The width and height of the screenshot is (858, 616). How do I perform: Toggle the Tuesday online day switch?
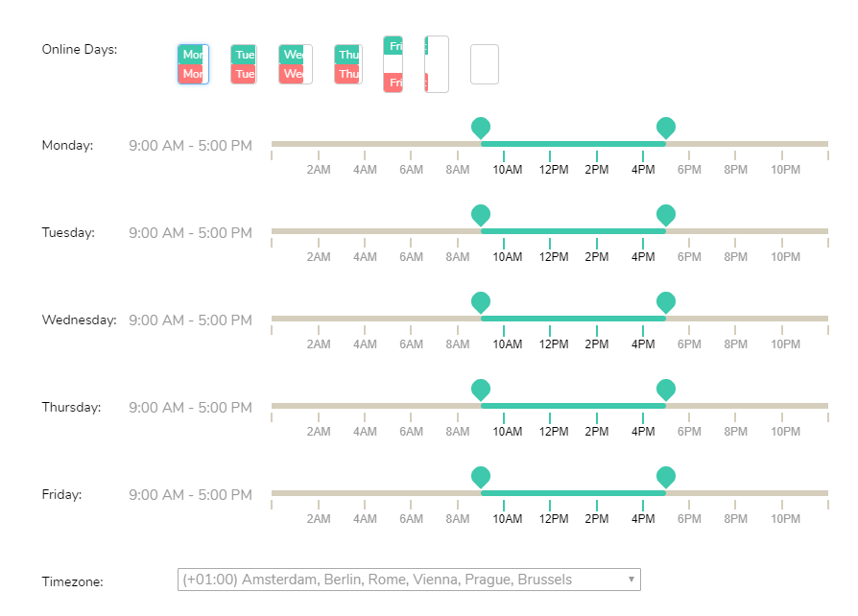244,64
